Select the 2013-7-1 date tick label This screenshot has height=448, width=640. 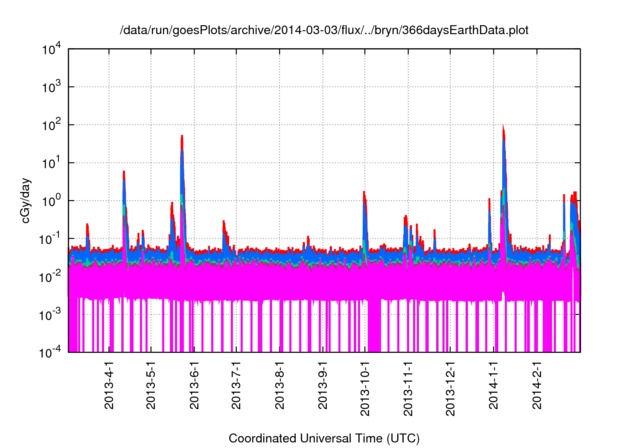(x=236, y=388)
